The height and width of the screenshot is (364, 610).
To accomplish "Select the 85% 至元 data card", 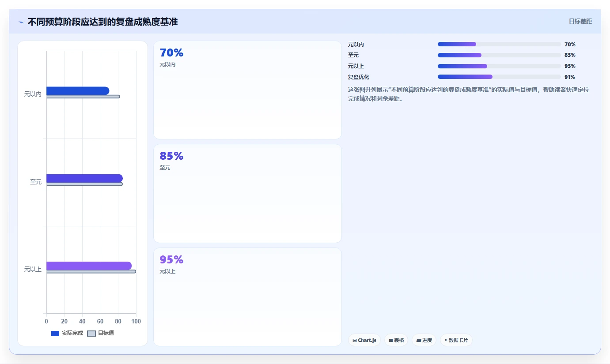I will [247, 193].
